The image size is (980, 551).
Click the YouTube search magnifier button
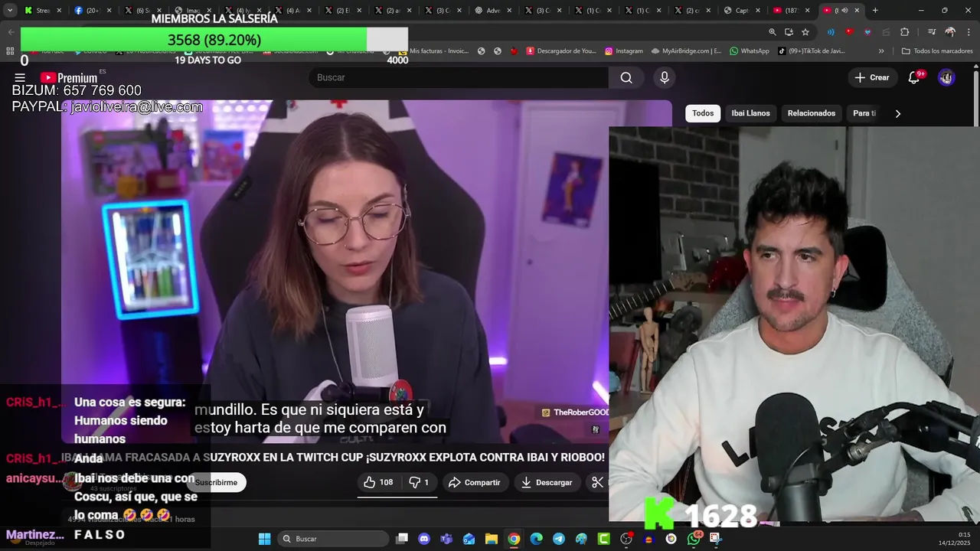click(626, 77)
